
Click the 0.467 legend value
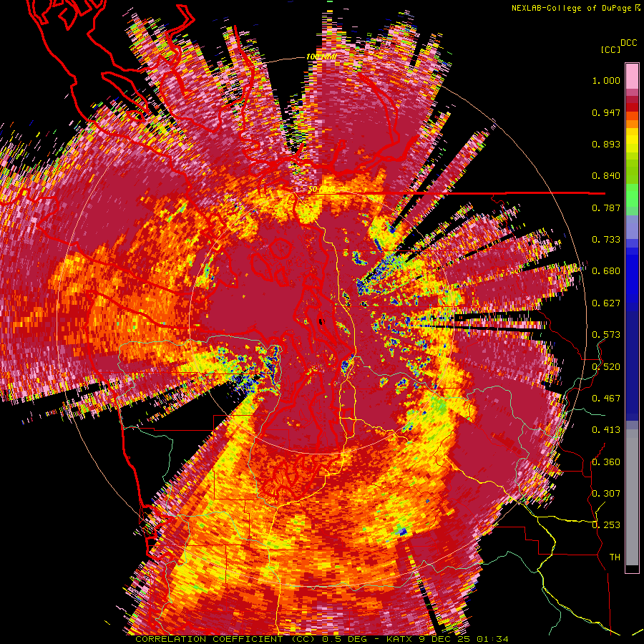(606, 399)
